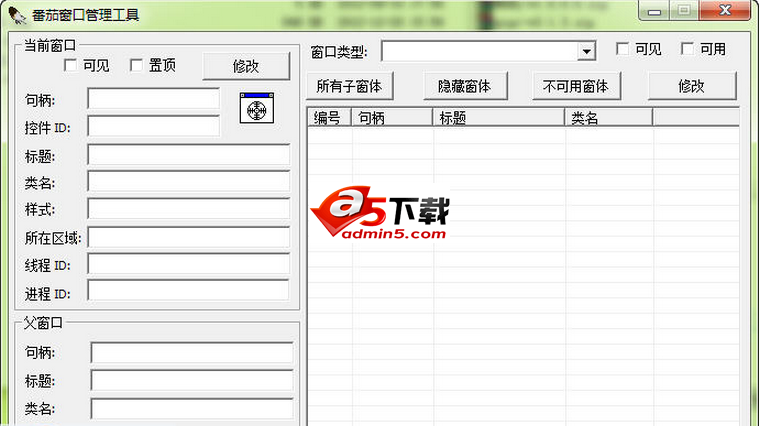This screenshot has width=760, height=426.
Task: Focus 标题 field in 当前窗口 group
Action: click(189, 155)
